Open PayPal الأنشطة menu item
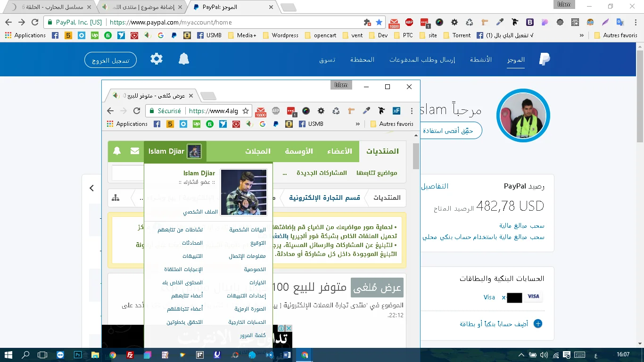The width and height of the screenshot is (644, 362). (481, 60)
